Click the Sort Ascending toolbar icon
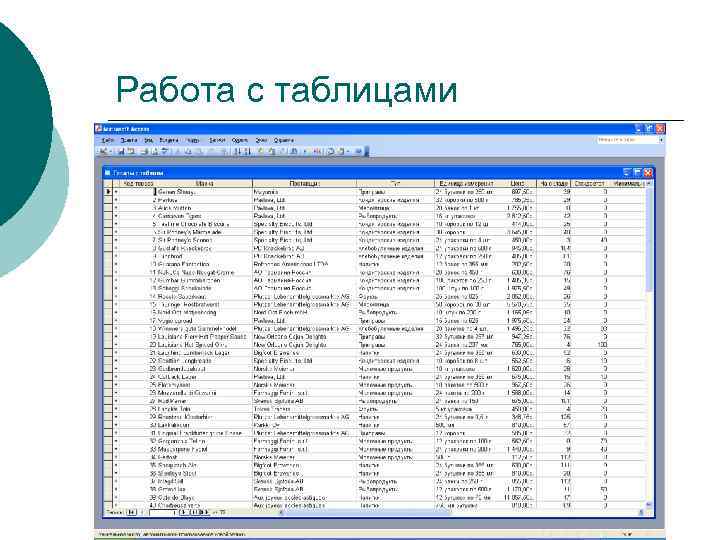Screen dimensions: 720x540 pyautogui.click(x=237, y=151)
